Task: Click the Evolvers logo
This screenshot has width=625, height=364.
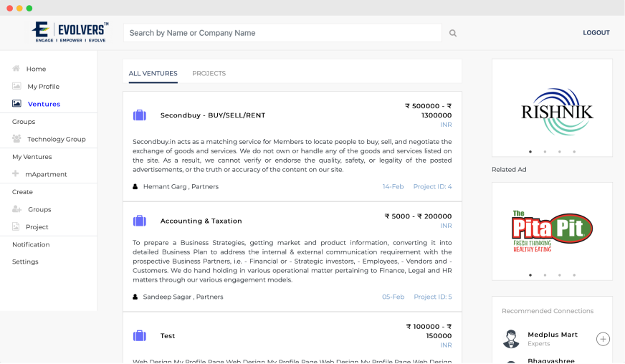Action: (x=70, y=32)
